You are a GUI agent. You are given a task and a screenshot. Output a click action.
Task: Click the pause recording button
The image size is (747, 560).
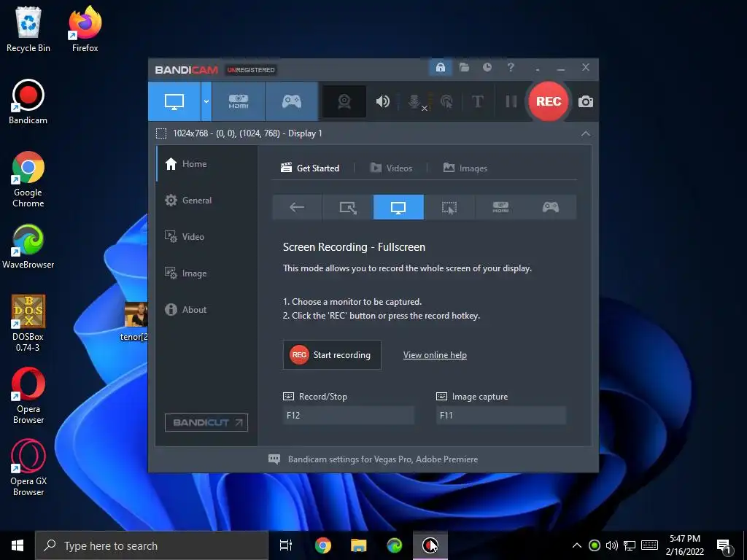click(x=511, y=101)
